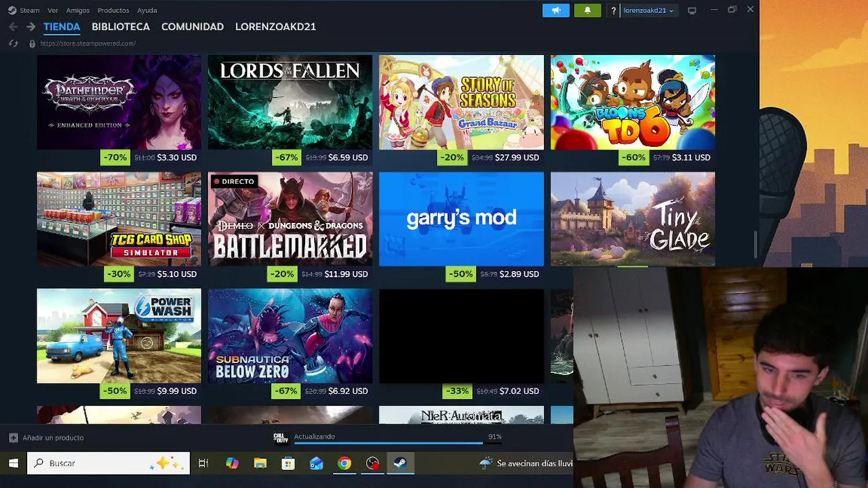Screen dimensions: 868x488
Task: Click the $5.10 USD price
Action: [177, 274]
